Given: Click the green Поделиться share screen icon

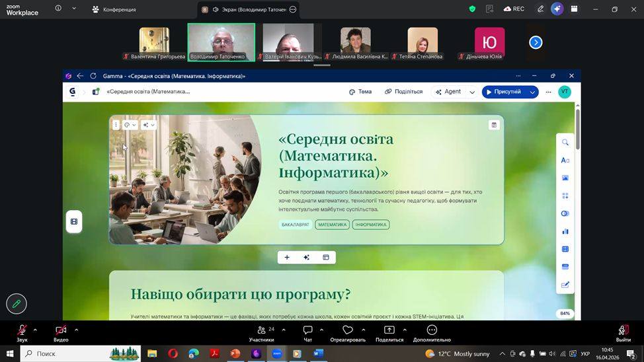Looking at the screenshot, I should [389, 330].
